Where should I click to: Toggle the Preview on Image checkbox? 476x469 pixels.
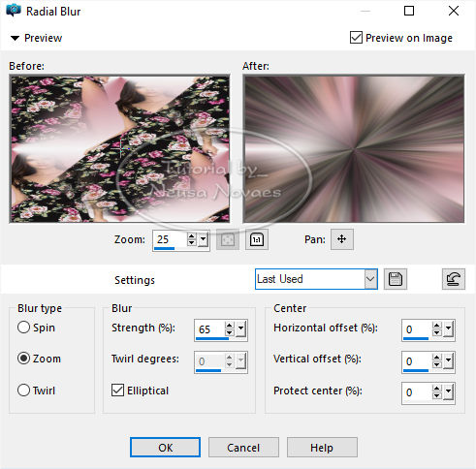[356, 38]
